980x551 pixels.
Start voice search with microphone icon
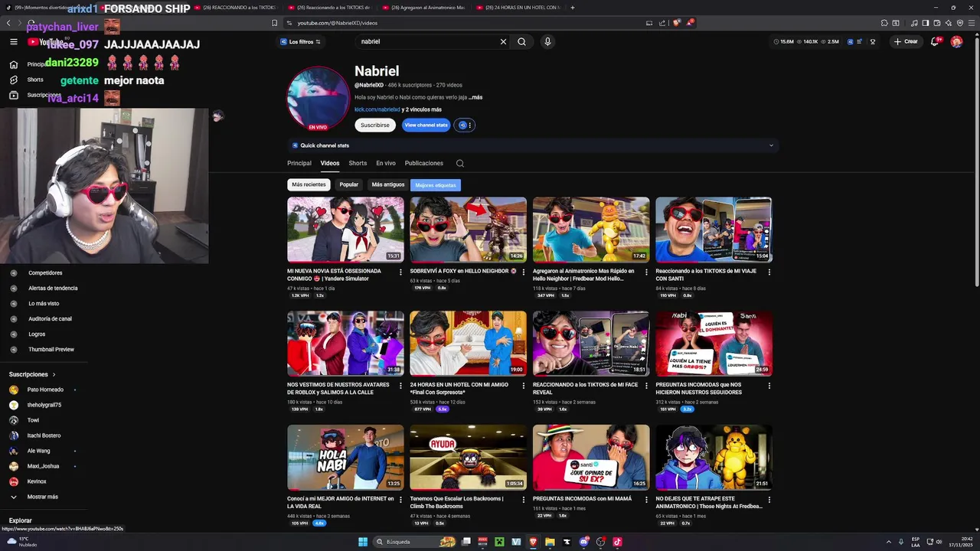547,41
